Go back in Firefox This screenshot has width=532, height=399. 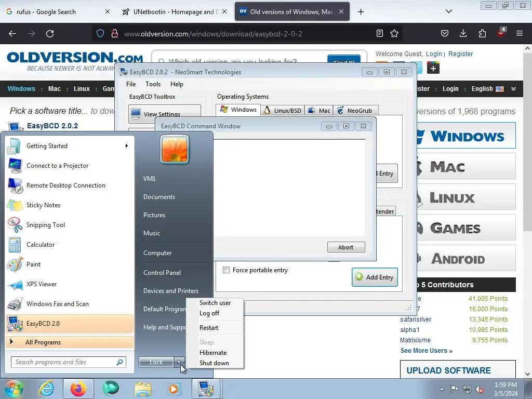pyautogui.click(x=12, y=34)
